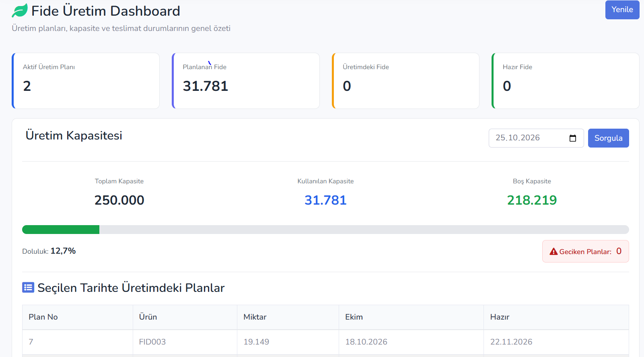The height and width of the screenshot is (357, 644).
Task: Click the blue list icon beside Seçilen Tarihte
Action: click(28, 287)
